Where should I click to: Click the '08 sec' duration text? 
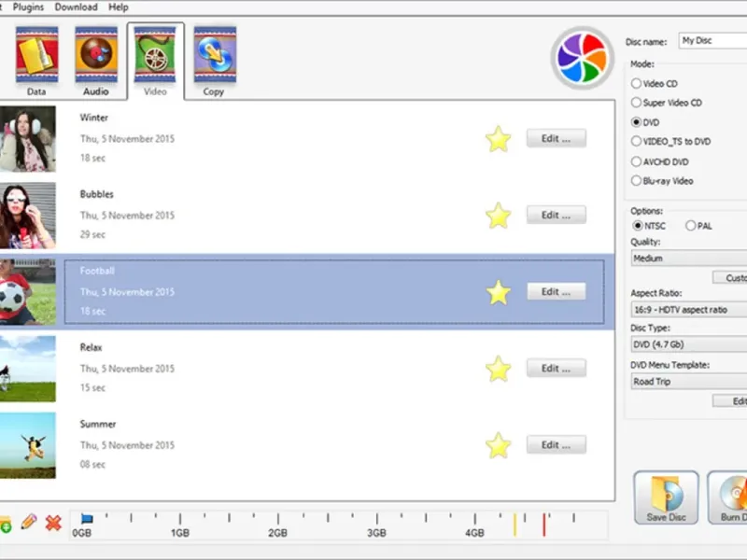92,464
